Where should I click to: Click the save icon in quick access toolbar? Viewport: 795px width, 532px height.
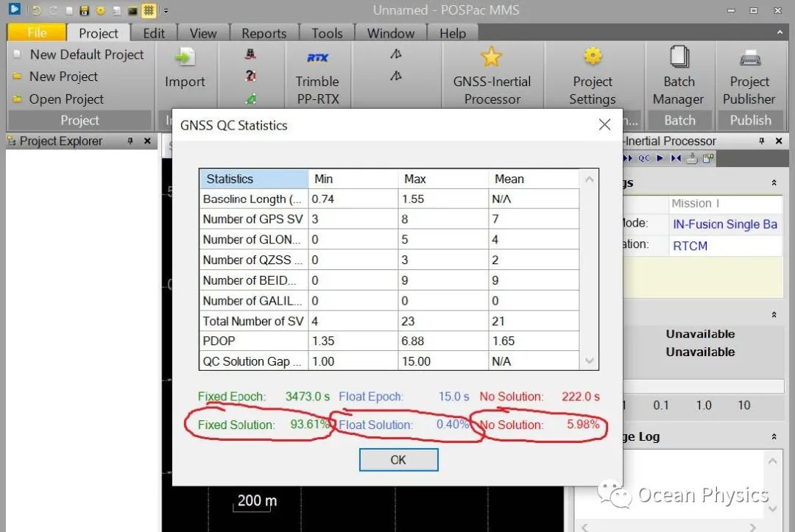coord(84,11)
